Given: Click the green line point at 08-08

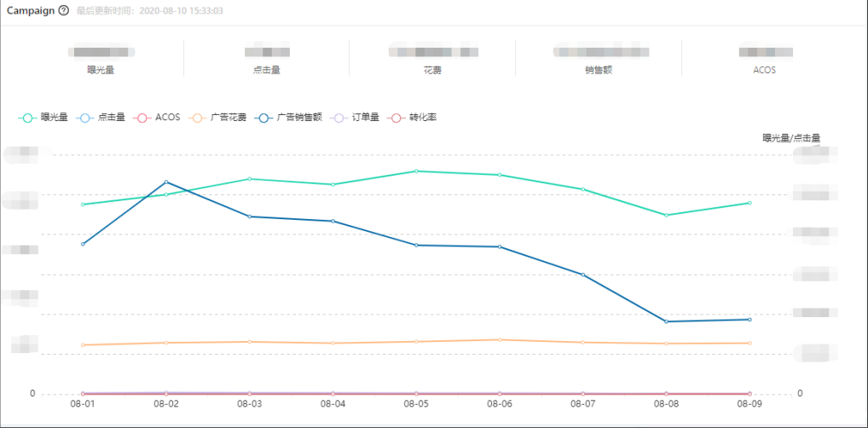Looking at the screenshot, I should click(x=666, y=215).
